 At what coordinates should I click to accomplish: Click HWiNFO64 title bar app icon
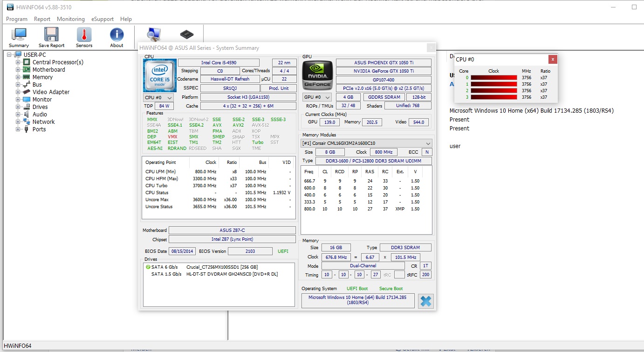pos(10,7)
